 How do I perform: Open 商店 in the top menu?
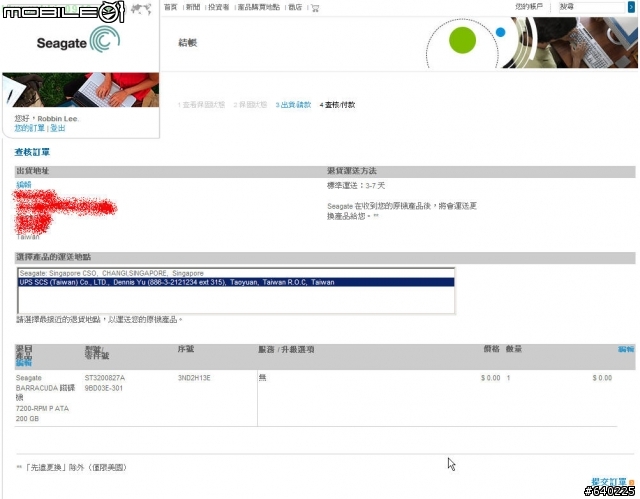pos(295,7)
